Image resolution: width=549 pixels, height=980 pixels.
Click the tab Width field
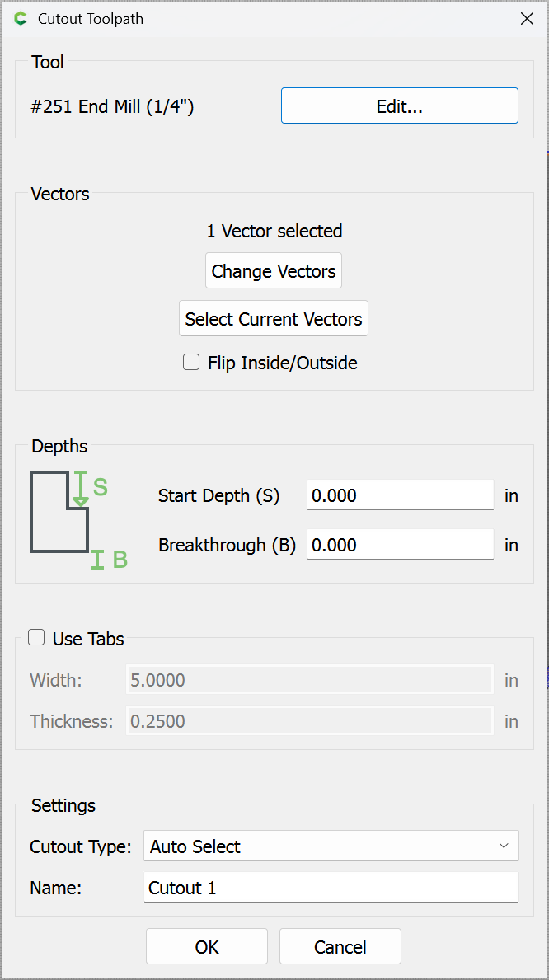coord(309,680)
